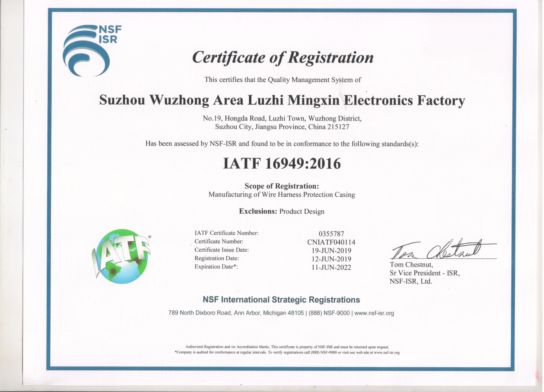This screenshot has width=544, height=392.
Task: Click 'NSF-ISR, Ltd.' under the signature
Action: 411,281
